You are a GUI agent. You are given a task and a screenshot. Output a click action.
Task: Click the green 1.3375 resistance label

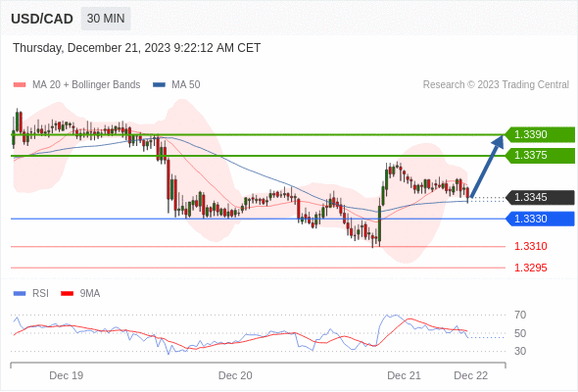(x=540, y=155)
